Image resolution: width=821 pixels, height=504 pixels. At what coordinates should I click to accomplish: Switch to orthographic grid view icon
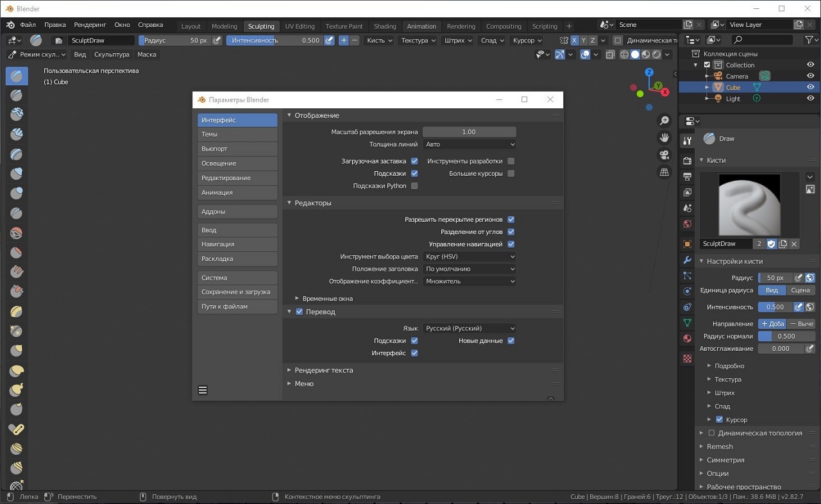(664, 172)
